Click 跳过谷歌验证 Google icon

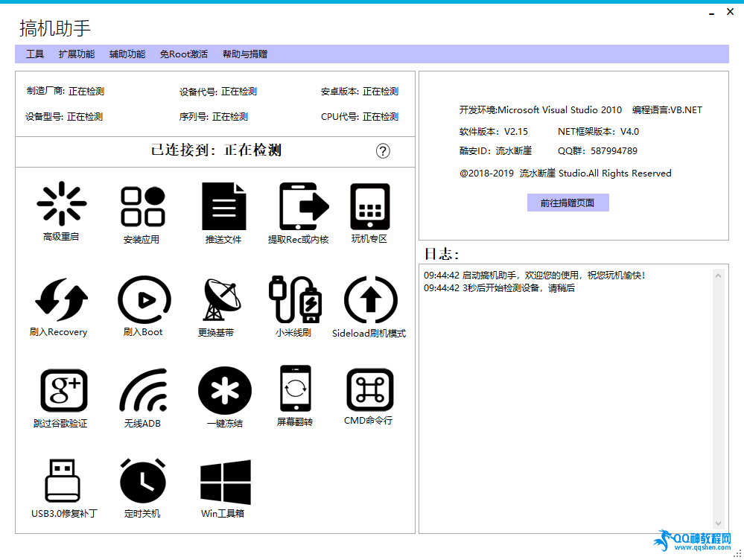(x=63, y=390)
